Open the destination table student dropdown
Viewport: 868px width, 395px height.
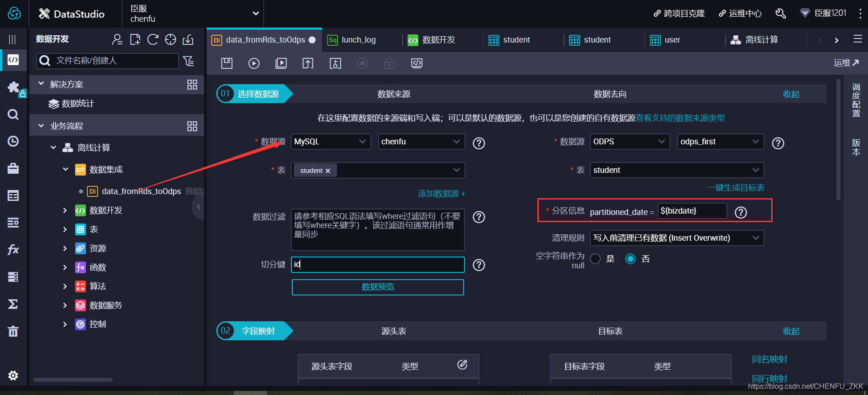coord(677,170)
